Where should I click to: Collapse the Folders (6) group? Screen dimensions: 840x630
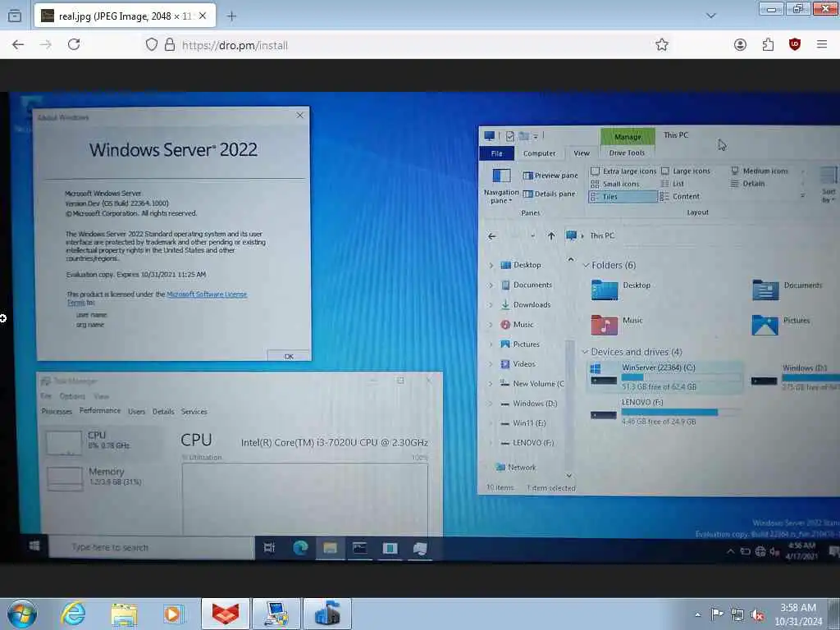tap(586, 265)
